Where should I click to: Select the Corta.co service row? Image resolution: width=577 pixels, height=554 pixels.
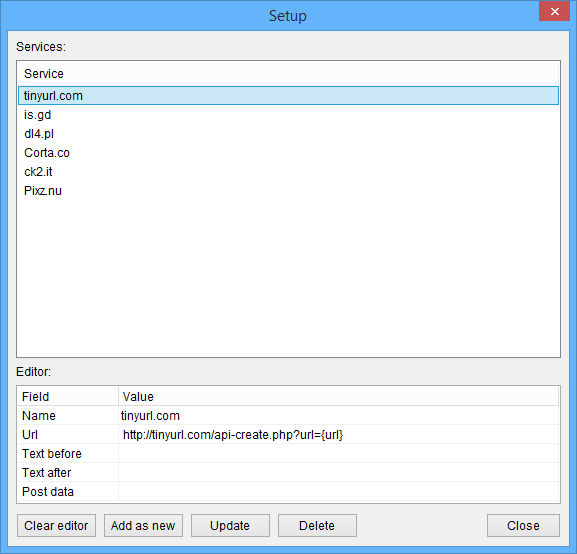coord(288,153)
